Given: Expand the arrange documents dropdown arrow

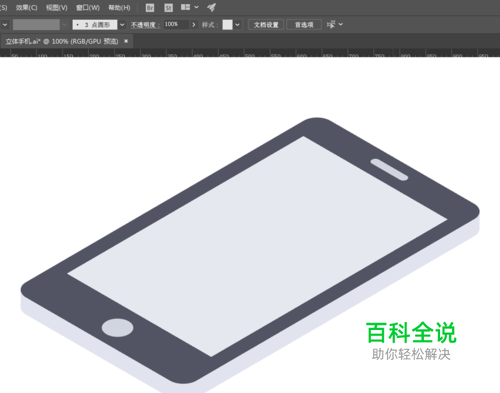Looking at the screenshot, I should click(x=196, y=7).
